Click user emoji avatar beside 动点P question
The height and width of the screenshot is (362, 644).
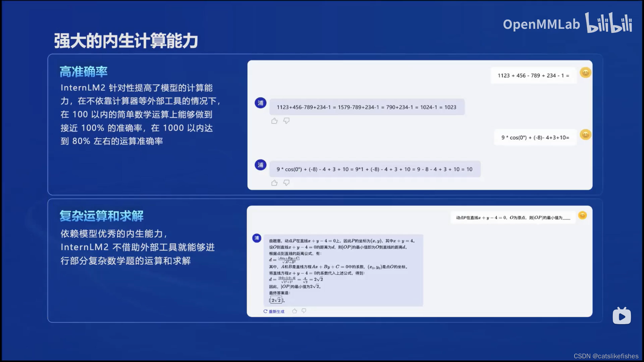point(583,215)
